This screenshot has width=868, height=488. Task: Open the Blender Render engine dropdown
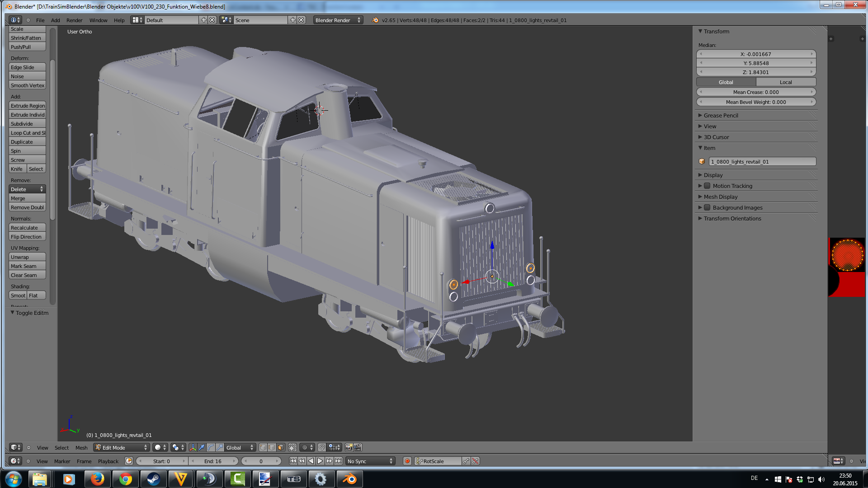(x=337, y=20)
